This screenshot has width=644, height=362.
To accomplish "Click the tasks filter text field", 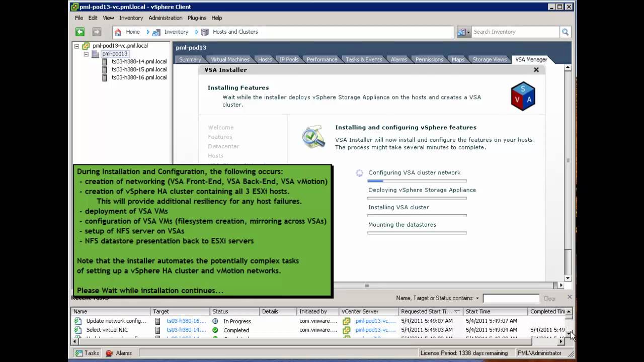I will (x=511, y=298).
